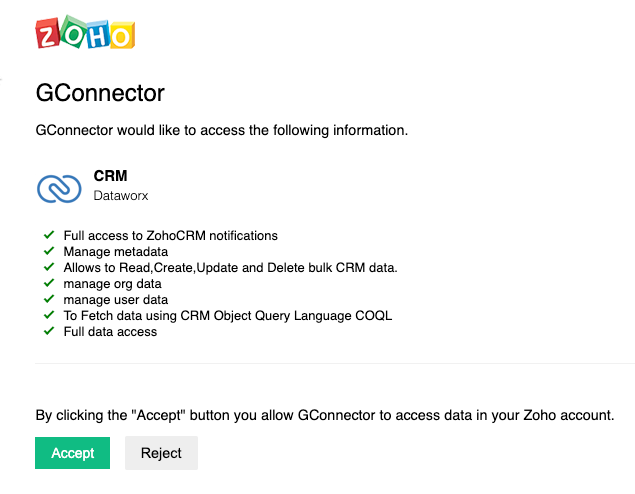Click checkmark beside bulk CRM data permission

click(49, 267)
